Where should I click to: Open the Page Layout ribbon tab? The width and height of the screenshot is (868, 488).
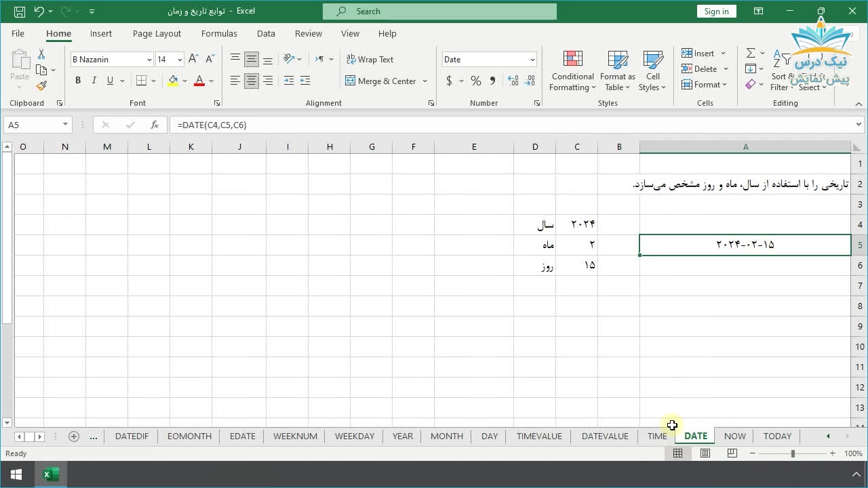pos(157,33)
